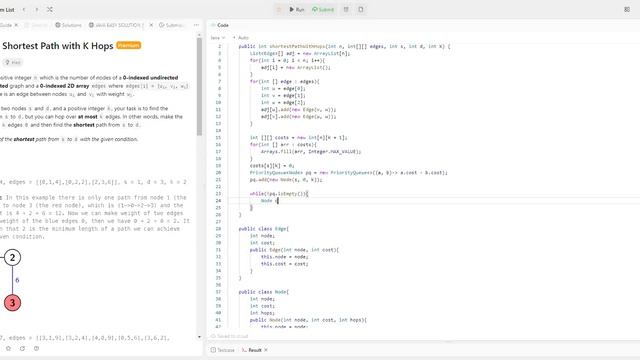Image resolution: width=640 pixels, height=360 pixels.
Task: Go to the next problem arrow
Action: pos(37,9)
